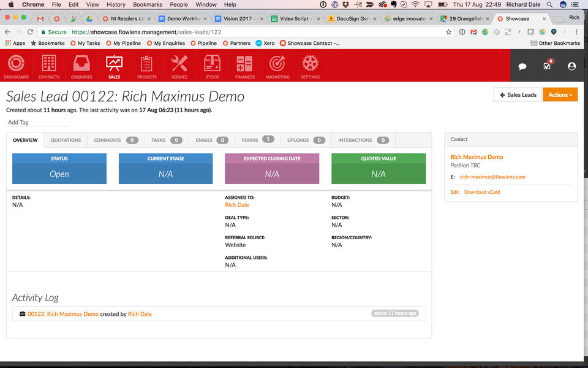Switch to the NI Retailers browser tab

coord(127,18)
